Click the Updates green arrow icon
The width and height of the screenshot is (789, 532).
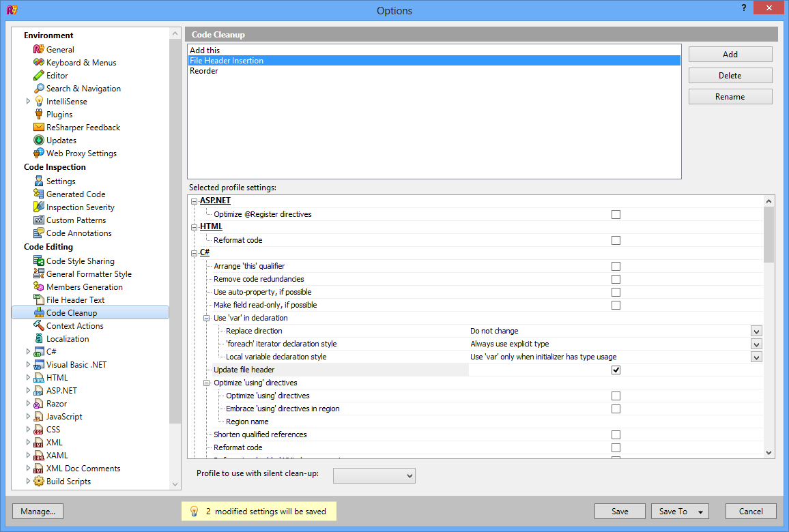39,141
